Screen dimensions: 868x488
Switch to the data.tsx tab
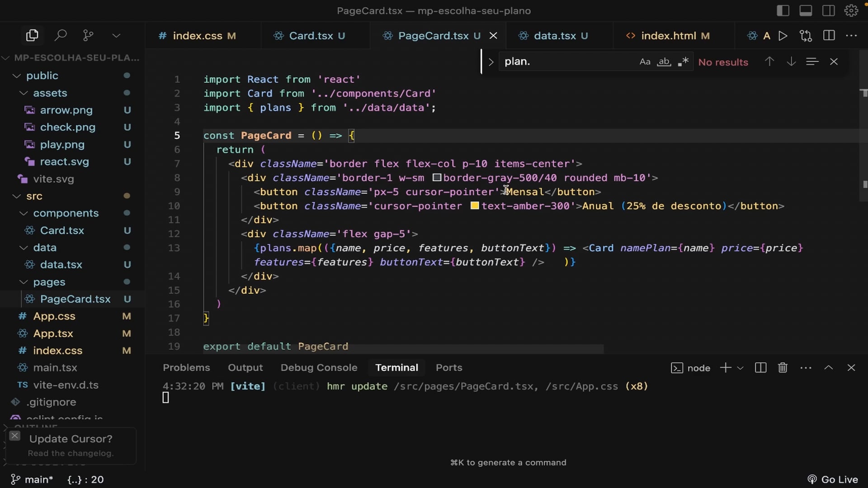click(554, 36)
